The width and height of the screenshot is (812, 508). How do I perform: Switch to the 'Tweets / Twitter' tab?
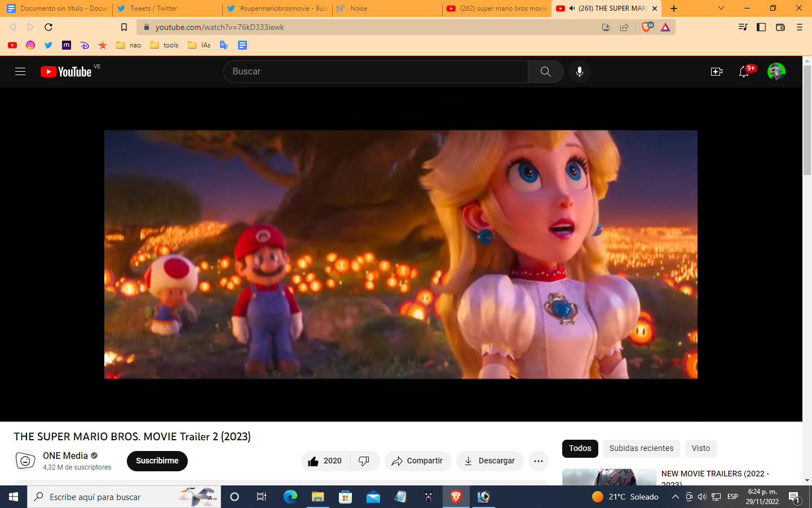(x=167, y=8)
